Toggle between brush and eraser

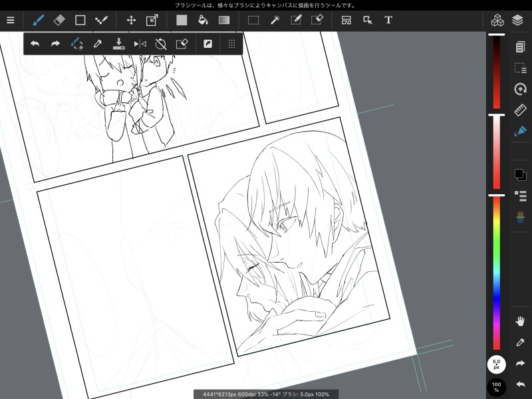tap(76, 44)
